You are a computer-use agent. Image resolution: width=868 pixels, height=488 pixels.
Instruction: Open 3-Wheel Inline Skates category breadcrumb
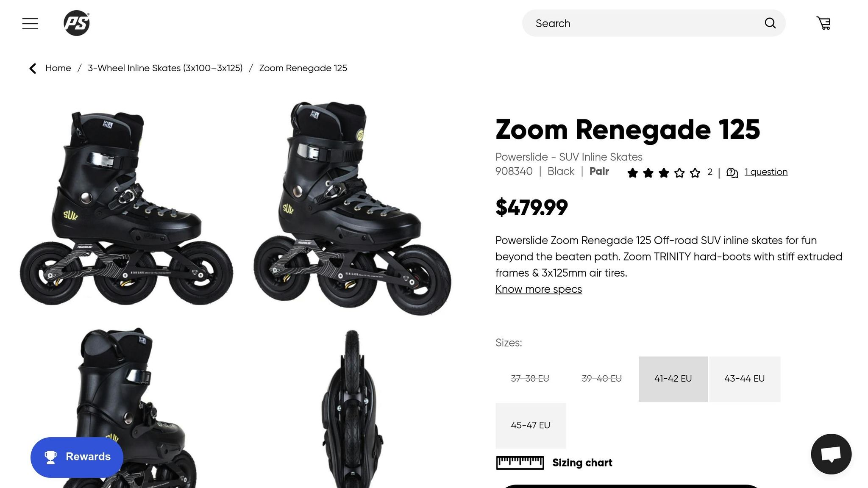tap(165, 68)
